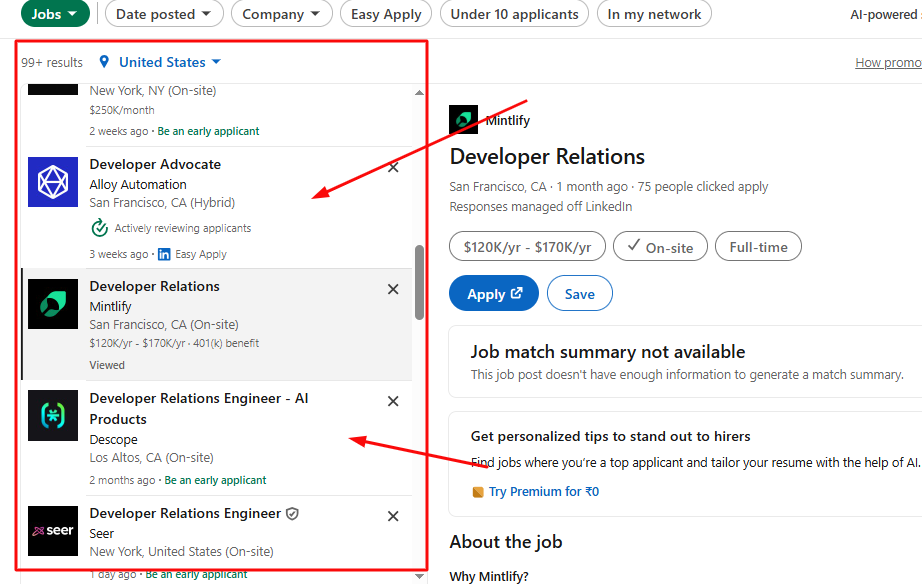Expand the Company filter

pos(282,14)
